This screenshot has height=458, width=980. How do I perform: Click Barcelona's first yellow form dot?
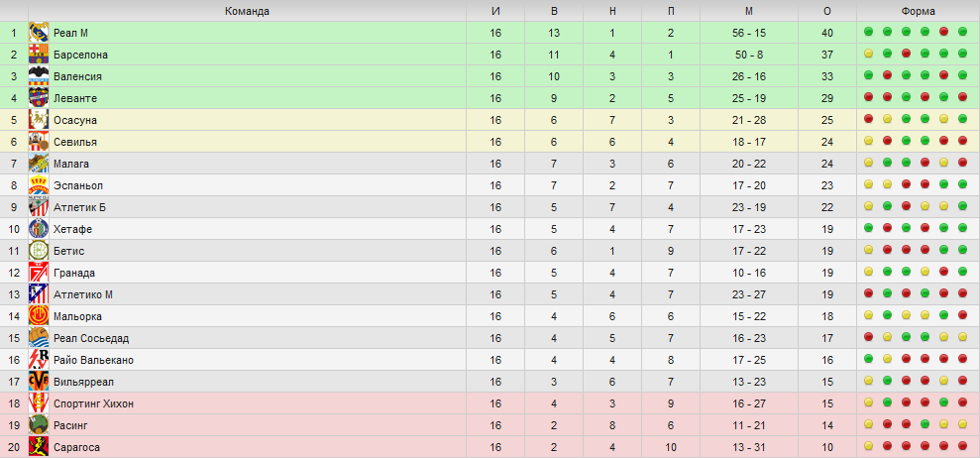pos(868,54)
